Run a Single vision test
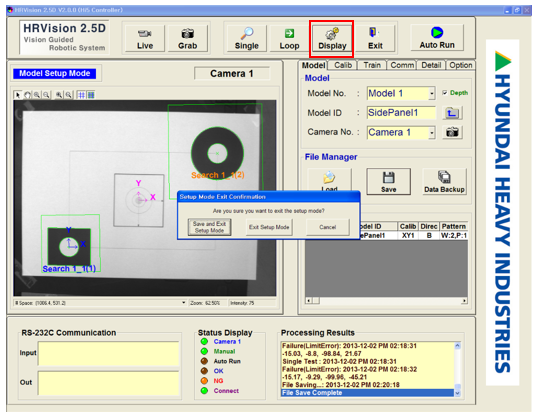The height and width of the screenshot is (420, 538). [x=246, y=38]
